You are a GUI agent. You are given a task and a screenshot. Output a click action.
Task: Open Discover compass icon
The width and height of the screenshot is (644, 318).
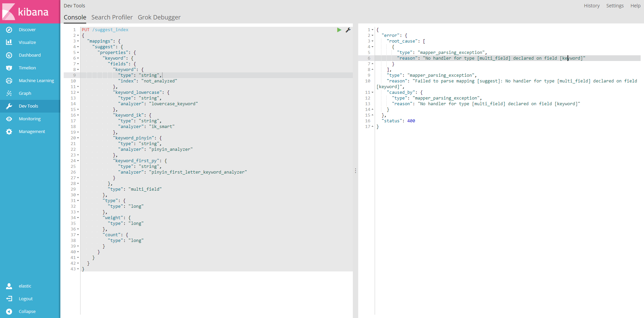(9, 30)
